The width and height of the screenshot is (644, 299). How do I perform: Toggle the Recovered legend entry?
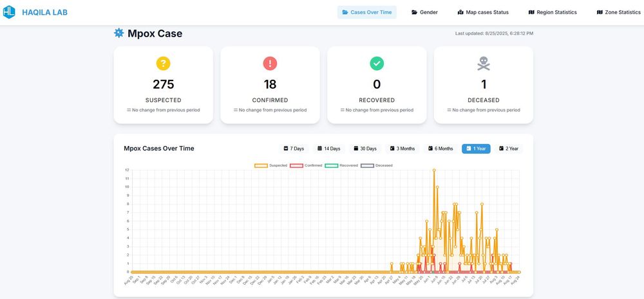coord(341,166)
